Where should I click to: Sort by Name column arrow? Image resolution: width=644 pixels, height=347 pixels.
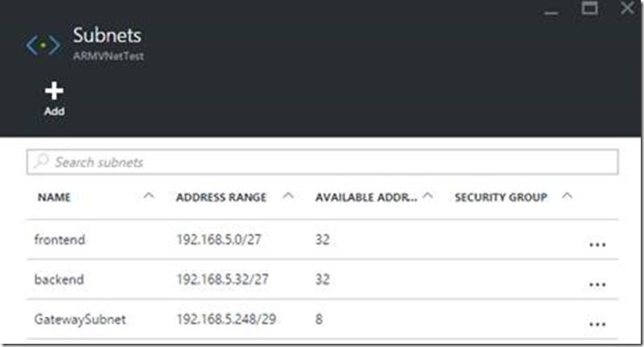149,196
